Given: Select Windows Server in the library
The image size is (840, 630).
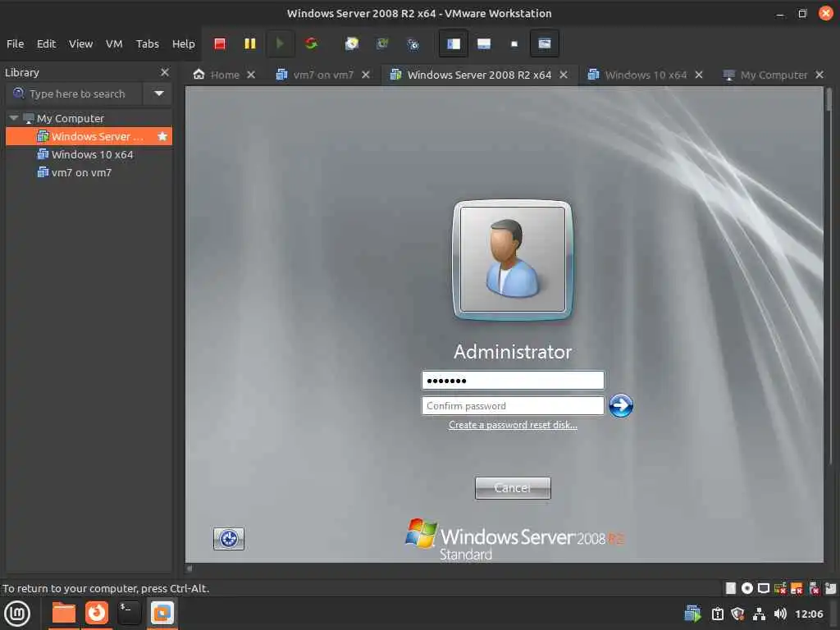Looking at the screenshot, I should pyautogui.click(x=89, y=136).
